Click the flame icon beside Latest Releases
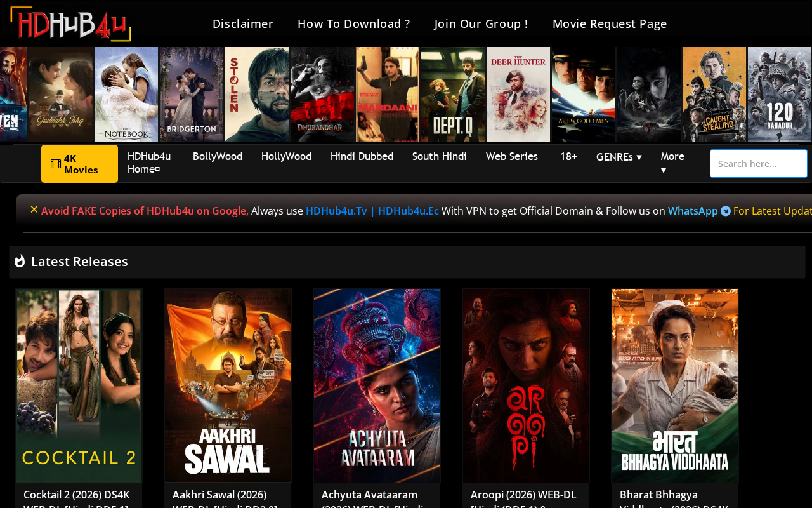Image resolution: width=812 pixels, height=508 pixels. (x=20, y=261)
